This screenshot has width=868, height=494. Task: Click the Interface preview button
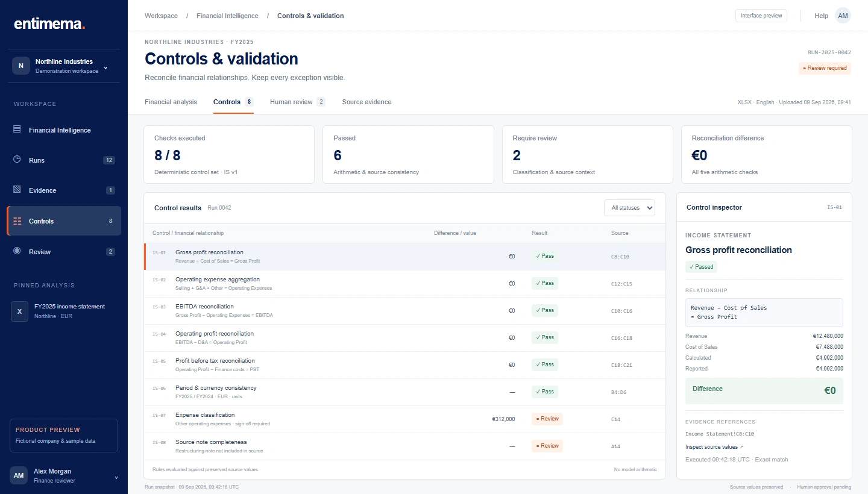tap(761, 16)
